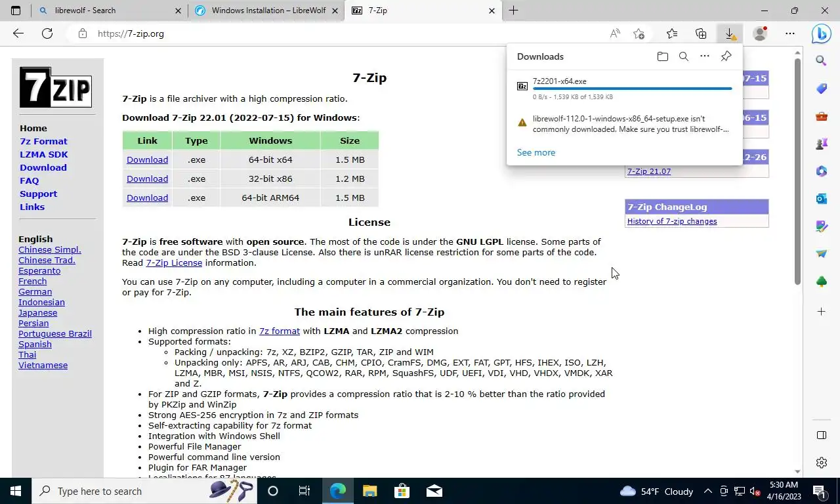Click the address bar URL field
840x504 pixels.
(341, 33)
